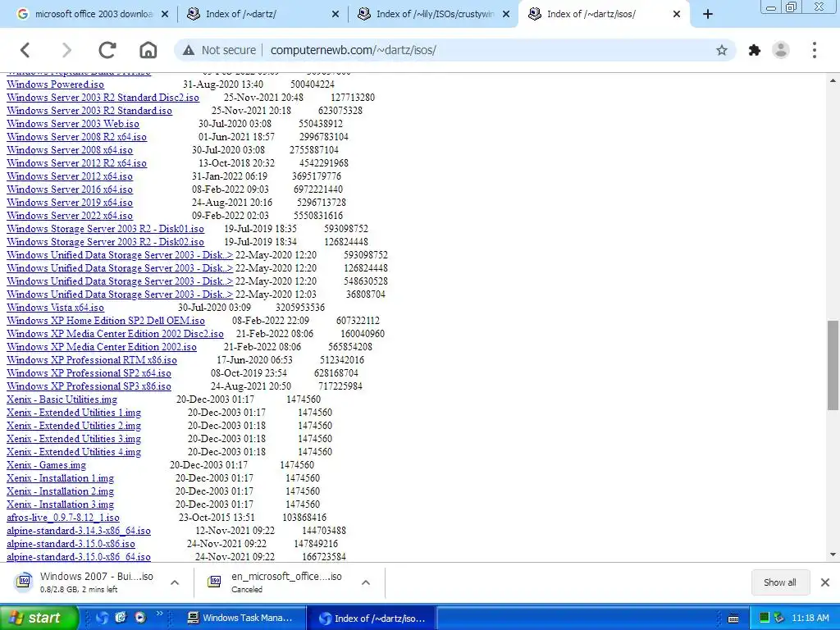
Task: Open the extensions puzzle icon
Action: coord(755,50)
